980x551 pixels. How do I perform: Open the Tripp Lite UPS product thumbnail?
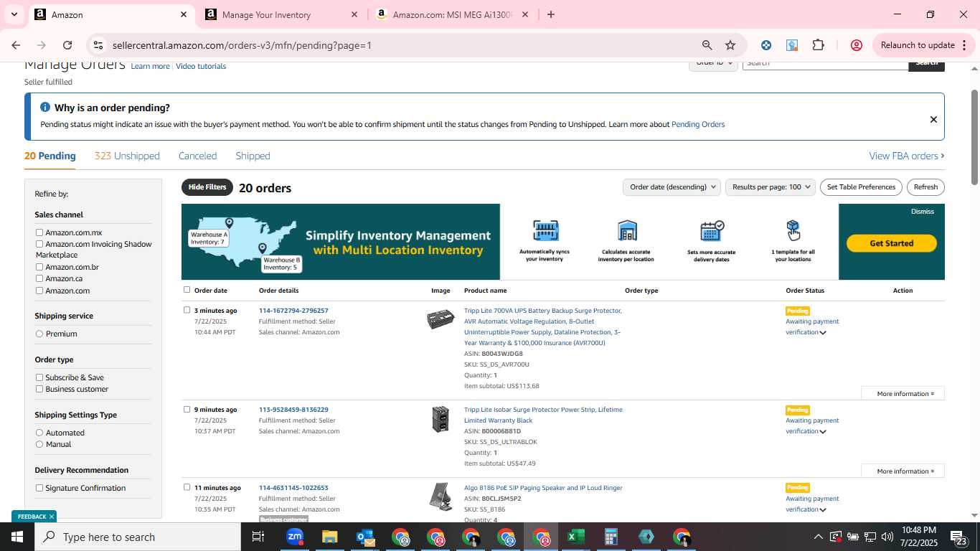440,319
